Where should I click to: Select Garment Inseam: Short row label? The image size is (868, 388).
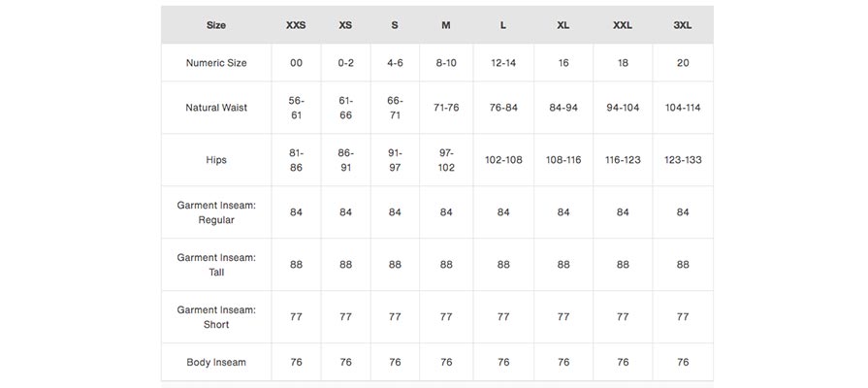pos(216,317)
